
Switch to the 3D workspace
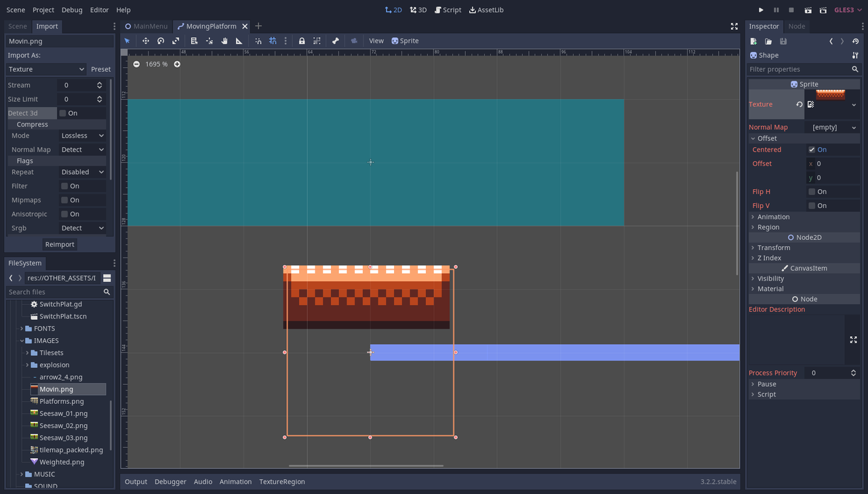point(418,10)
